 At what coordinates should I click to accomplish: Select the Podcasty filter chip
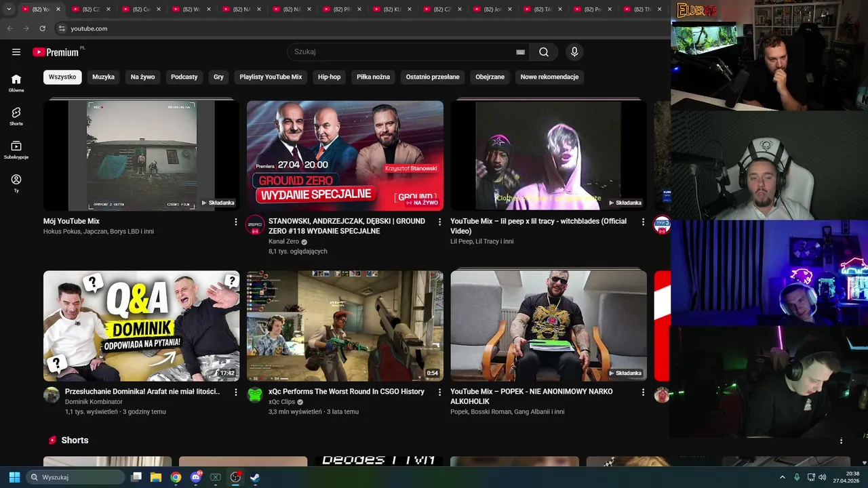tap(184, 77)
